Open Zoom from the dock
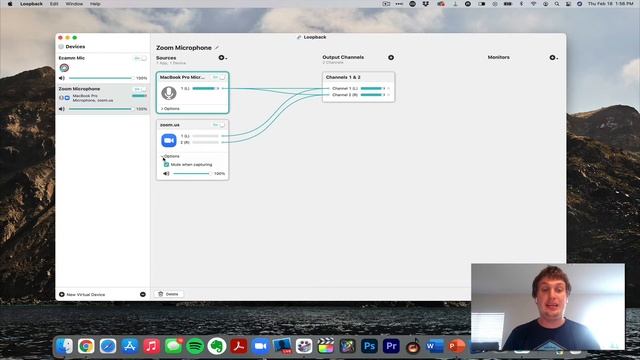 click(x=260, y=346)
